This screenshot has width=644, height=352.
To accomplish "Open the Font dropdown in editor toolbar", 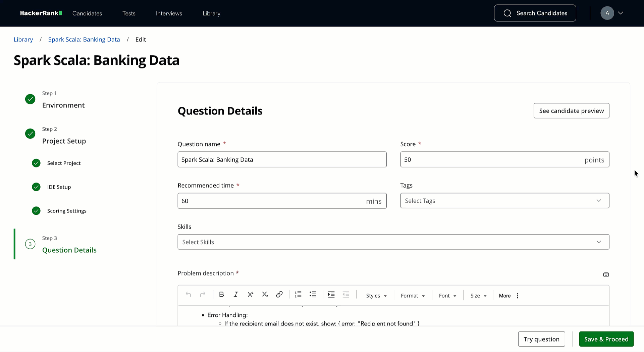I will 447,296.
